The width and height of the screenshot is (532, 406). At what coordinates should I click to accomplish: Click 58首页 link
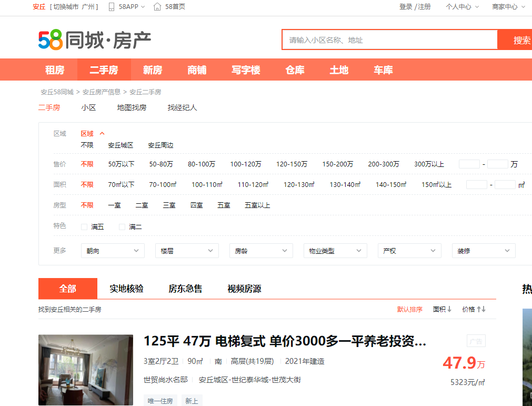pos(175,7)
